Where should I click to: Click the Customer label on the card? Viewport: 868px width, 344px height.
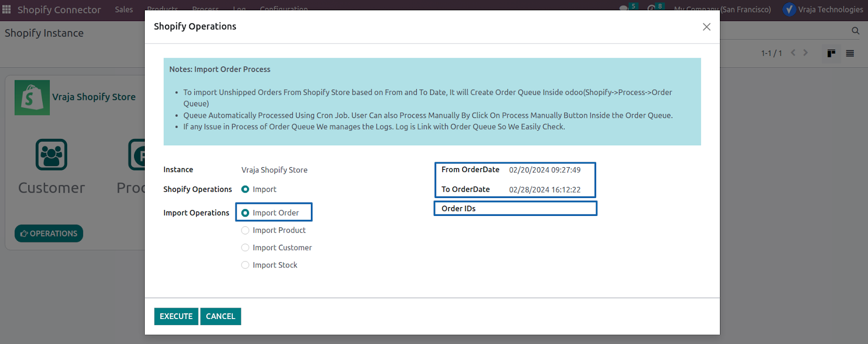[52, 188]
